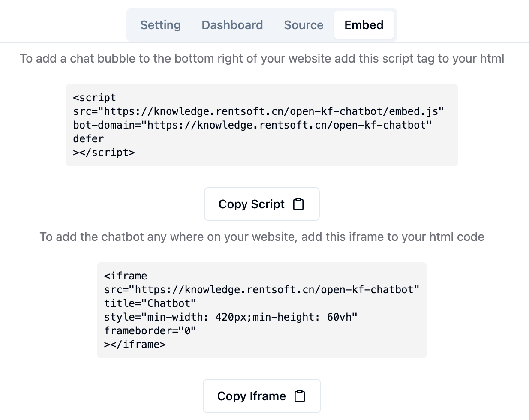
Task: Click the chat bubble instruction text
Action: (x=262, y=58)
